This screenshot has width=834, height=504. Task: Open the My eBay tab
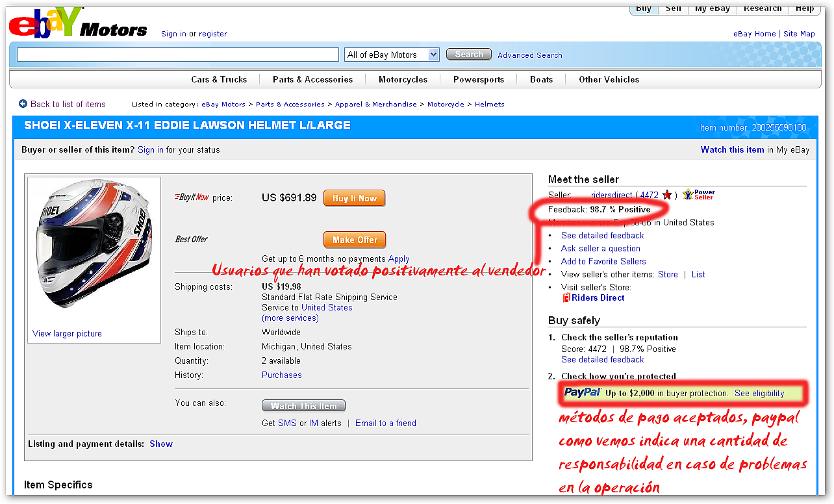pos(713,9)
